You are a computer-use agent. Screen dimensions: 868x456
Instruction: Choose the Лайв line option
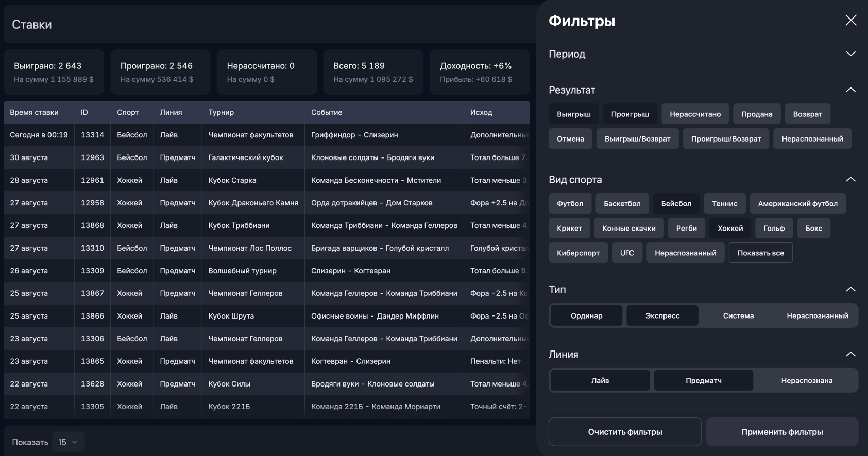600,381
